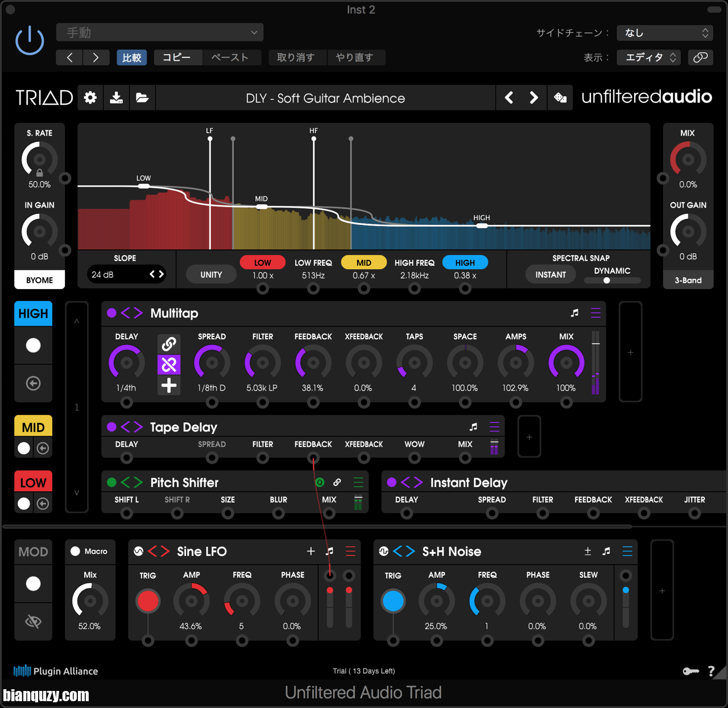This screenshot has width=728, height=708.
Task: Click the preset name DLY - Soft Guitar Ambience
Action: pos(325,98)
